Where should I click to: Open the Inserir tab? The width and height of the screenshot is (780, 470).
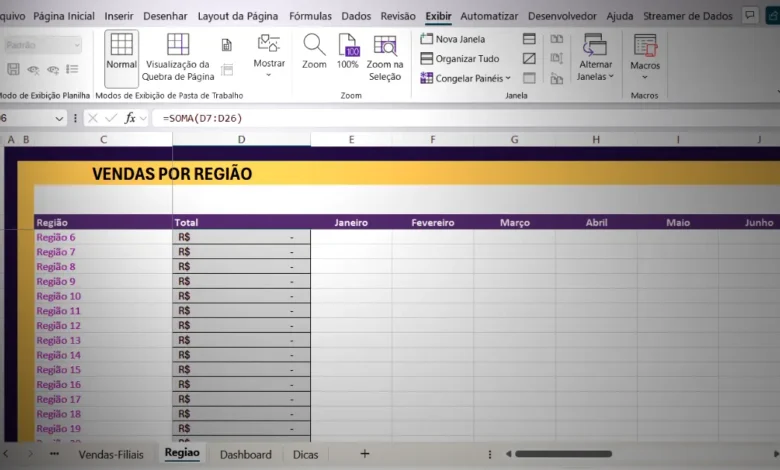[119, 16]
